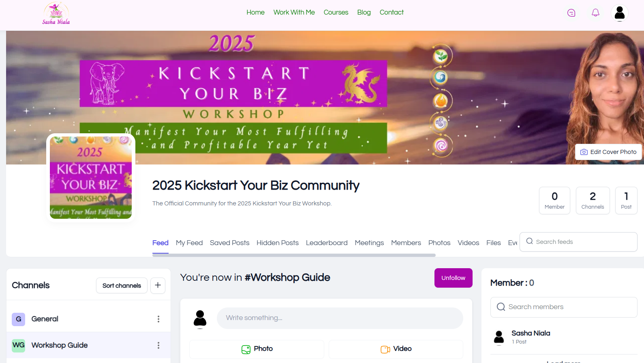Click the Video upload button

point(396,349)
